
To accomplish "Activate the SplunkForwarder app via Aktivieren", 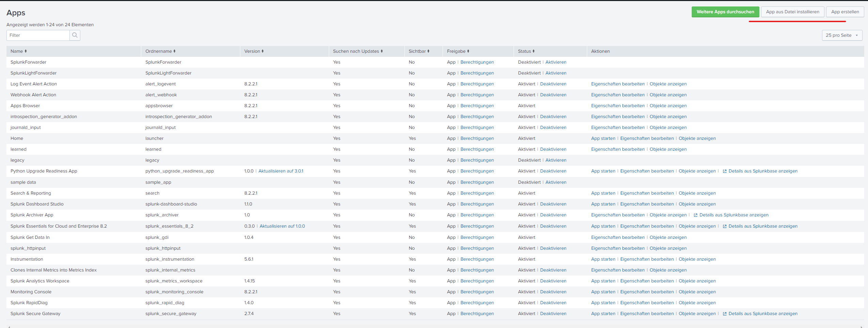I will click(x=556, y=62).
